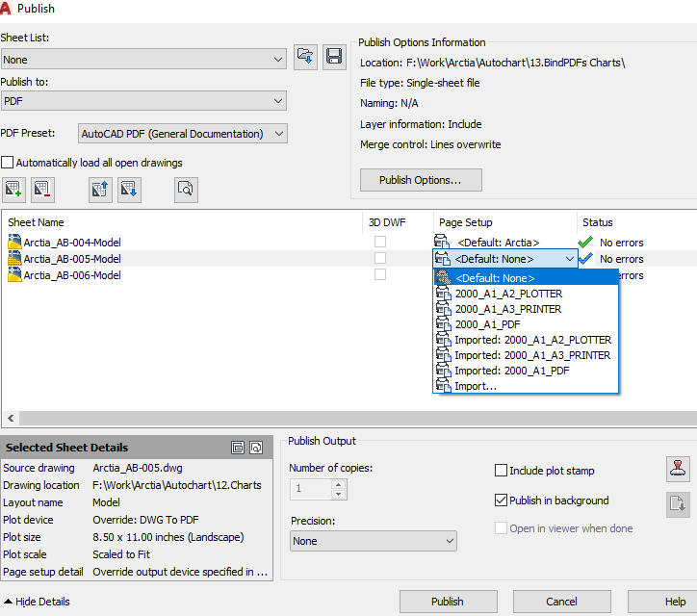
Task: Click the Number of copies field
Action: click(x=311, y=489)
